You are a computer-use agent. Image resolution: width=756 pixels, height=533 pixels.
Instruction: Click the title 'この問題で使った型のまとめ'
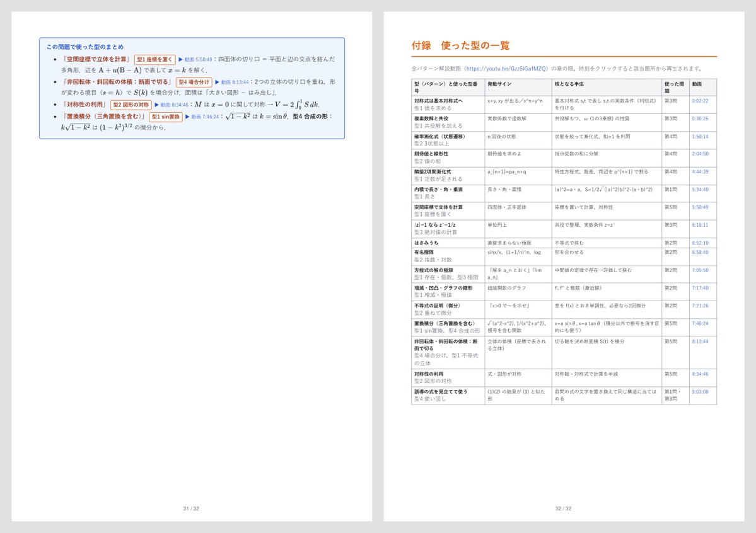tap(85, 47)
